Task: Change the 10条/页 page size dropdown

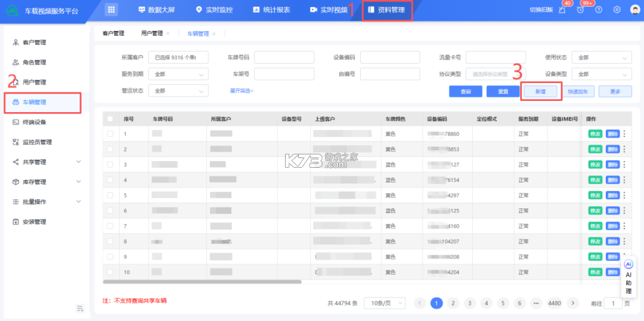Action: [x=385, y=303]
